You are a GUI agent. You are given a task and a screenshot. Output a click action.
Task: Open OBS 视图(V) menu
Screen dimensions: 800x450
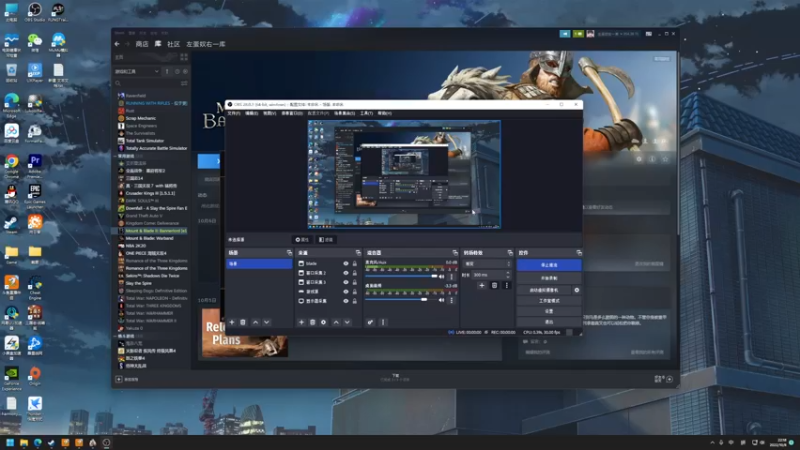[x=269, y=113]
